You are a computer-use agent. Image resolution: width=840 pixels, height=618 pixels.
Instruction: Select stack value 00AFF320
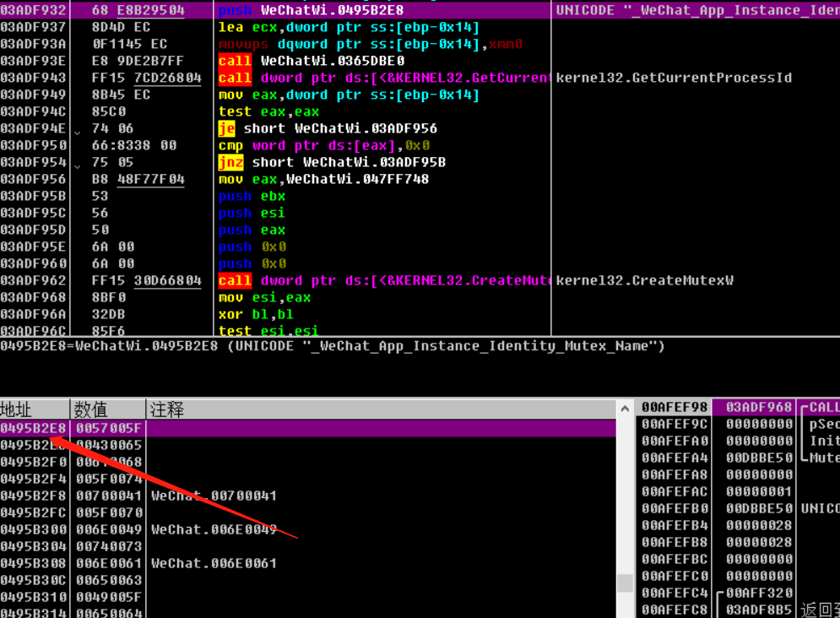point(759,594)
